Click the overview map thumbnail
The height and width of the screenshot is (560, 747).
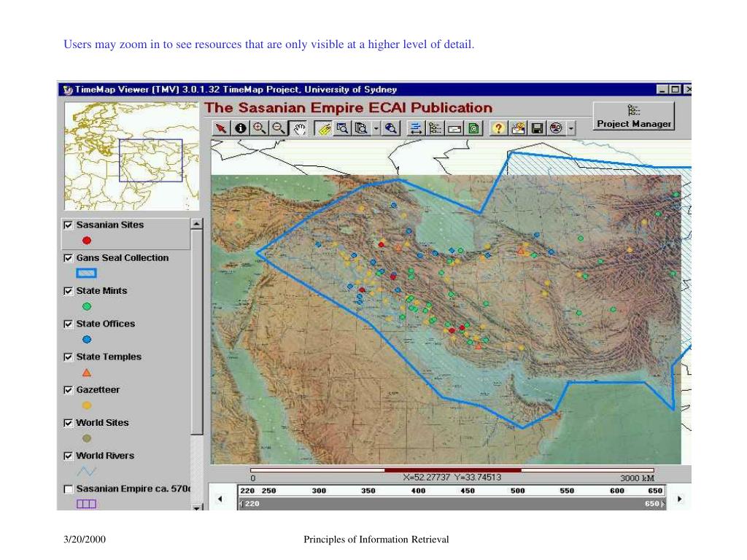pyautogui.click(x=132, y=156)
